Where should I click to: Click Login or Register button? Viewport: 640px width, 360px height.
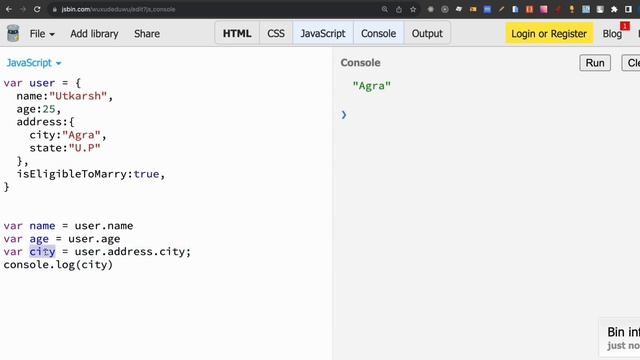tap(549, 34)
